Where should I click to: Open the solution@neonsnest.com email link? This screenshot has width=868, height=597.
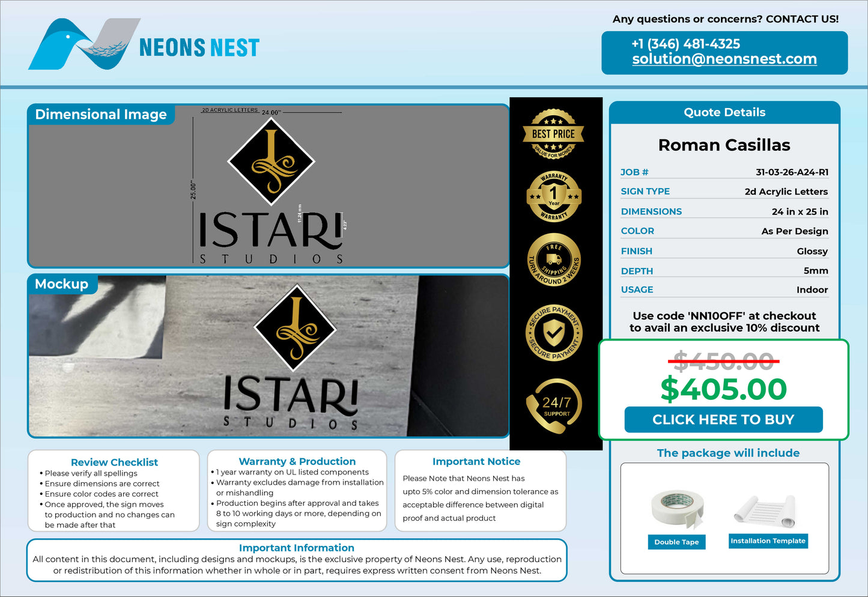pos(724,59)
